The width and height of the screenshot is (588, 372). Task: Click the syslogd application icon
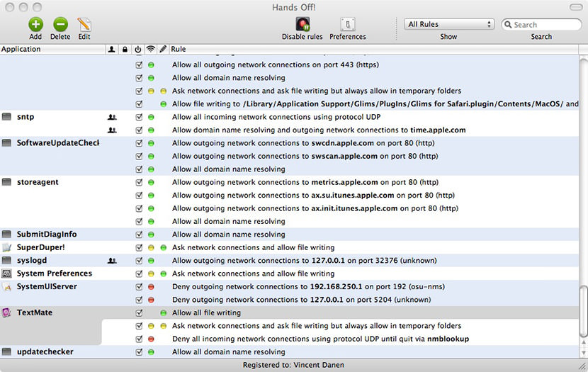(6, 260)
